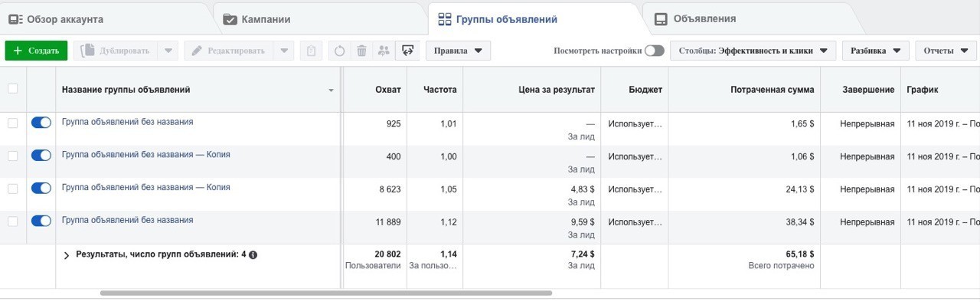Click total frequency value 1,14

449,254
